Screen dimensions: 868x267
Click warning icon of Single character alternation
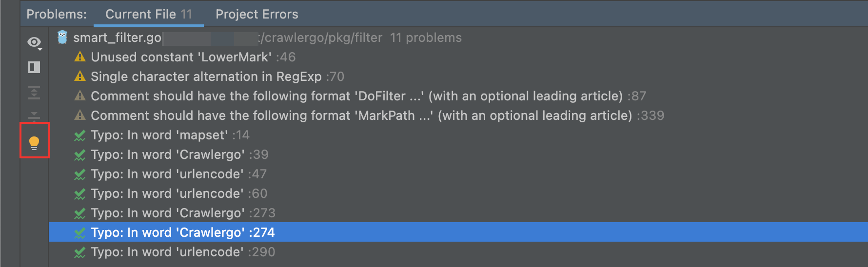[x=80, y=76]
